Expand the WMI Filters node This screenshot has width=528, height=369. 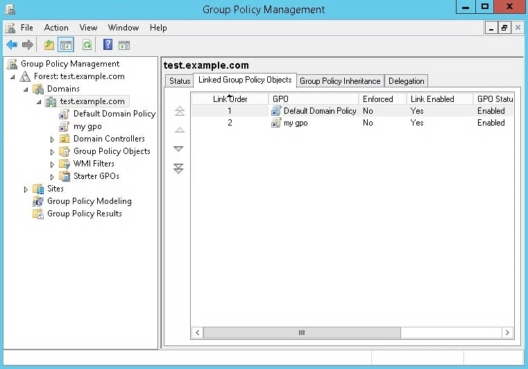(x=52, y=164)
